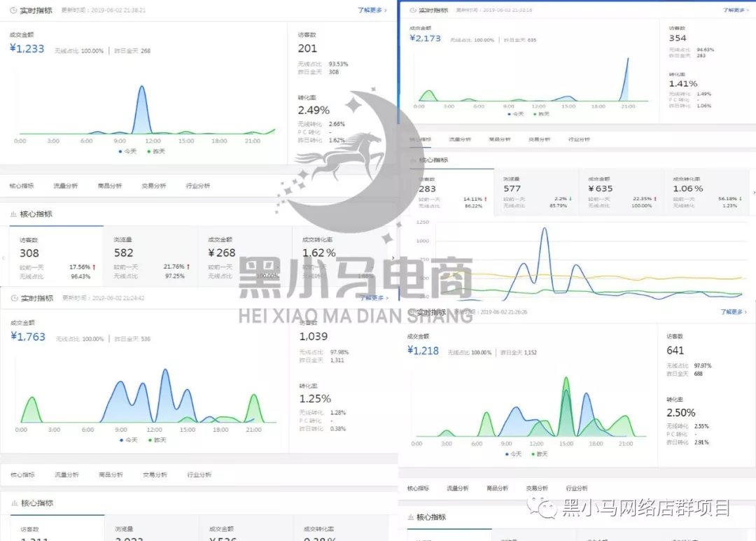Click the 转化率 value 1.41%

click(683, 84)
